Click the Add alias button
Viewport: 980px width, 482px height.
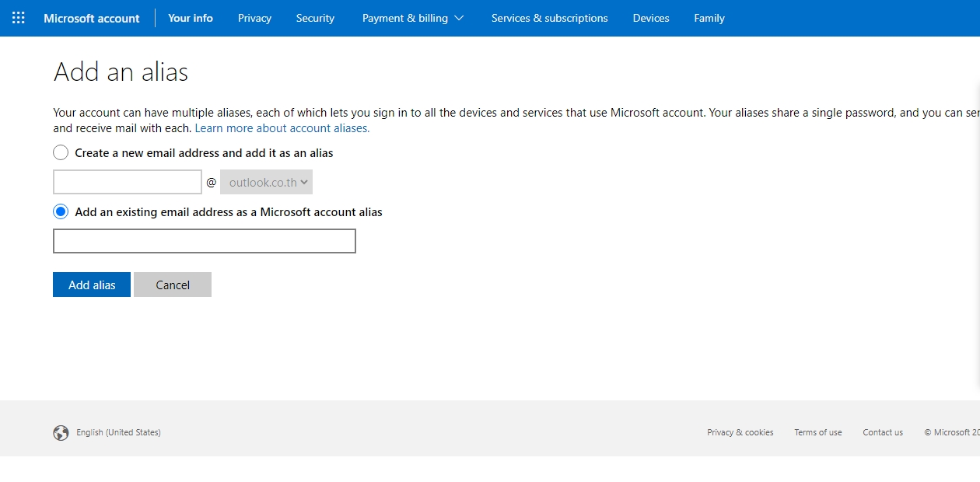click(x=92, y=285)
